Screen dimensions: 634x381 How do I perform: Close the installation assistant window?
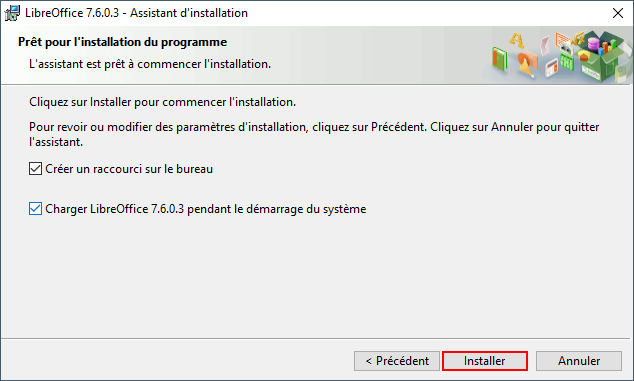click(618, 13)
